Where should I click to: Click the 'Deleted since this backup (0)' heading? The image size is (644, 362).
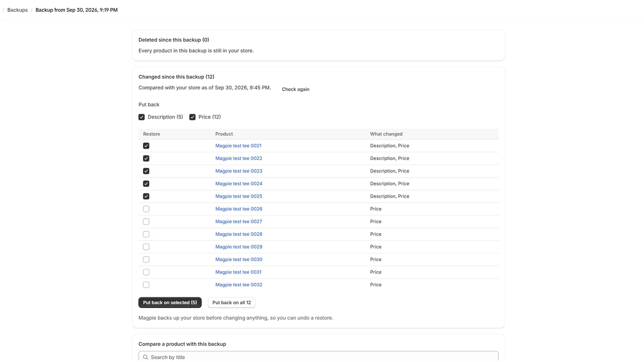click(174, 40)
